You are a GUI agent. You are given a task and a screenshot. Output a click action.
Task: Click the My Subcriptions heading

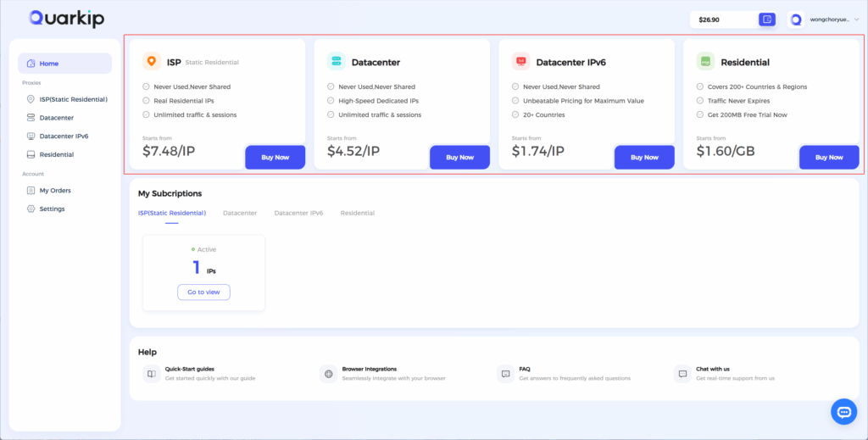click(x=170, y=193)
